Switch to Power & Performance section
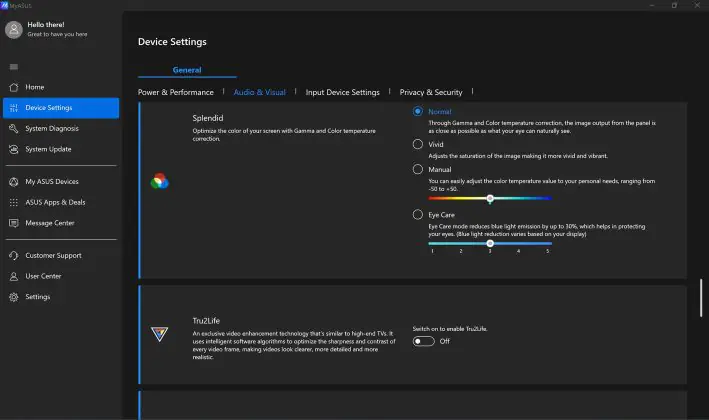Screen dimensions: 709x420 (x=175, y=92)
